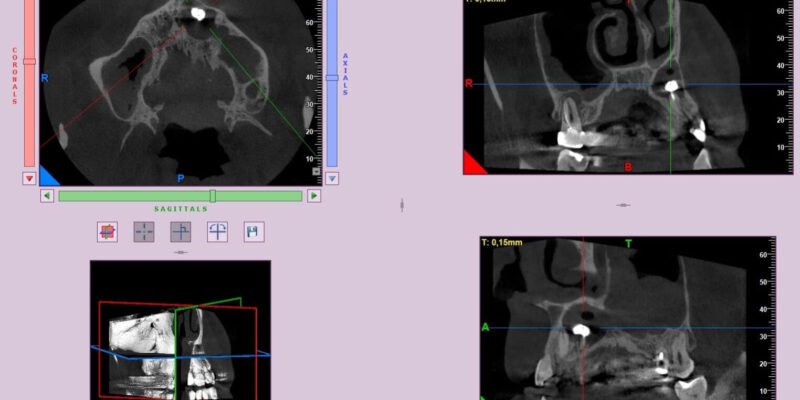
Task: Toggle the dashed crosshair display button
Action: (x=144, y=232)
